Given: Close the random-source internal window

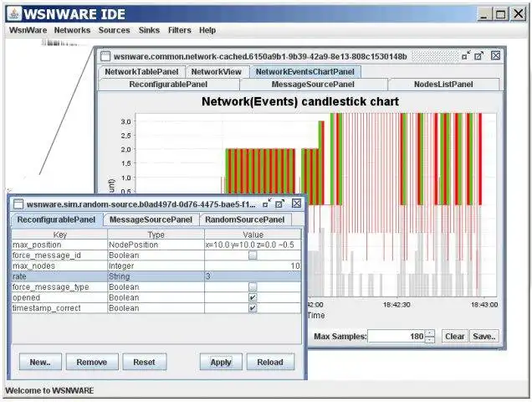Looking at the screenshot, I should click(x=296, y=204).
